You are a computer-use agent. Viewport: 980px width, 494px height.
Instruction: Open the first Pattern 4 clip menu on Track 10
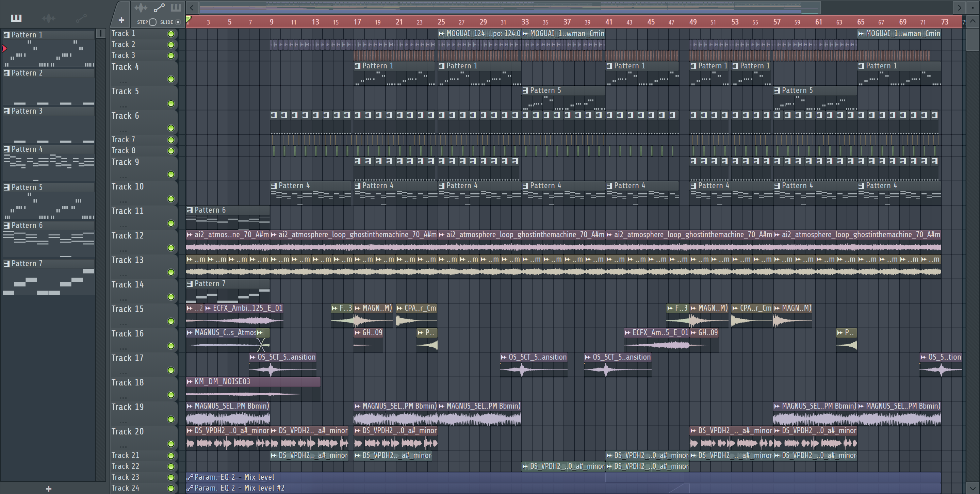point(274,185)
